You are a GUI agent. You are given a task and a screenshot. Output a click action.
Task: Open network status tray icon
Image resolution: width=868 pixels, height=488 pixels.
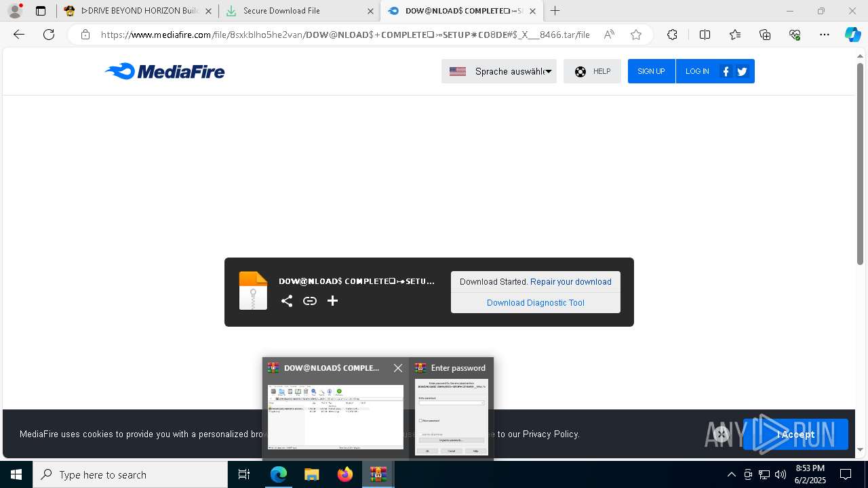tap(764, 474)
